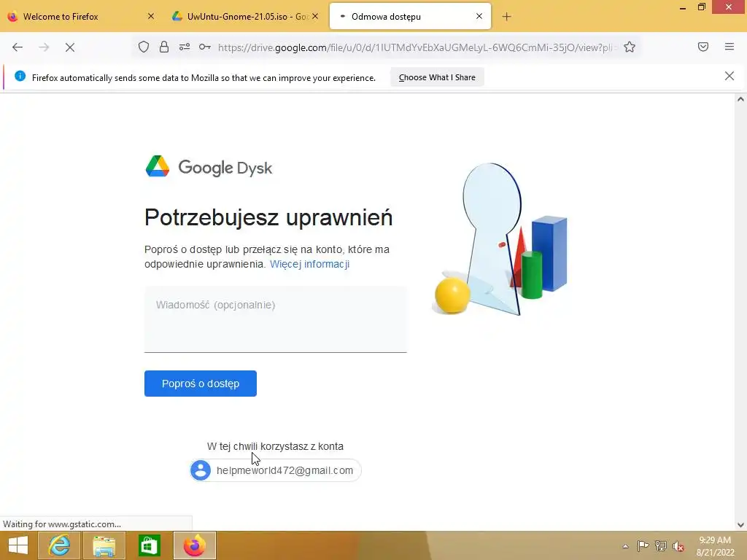
Task: Select the Odmowa dostępu tab
Action: coord(410,17)
